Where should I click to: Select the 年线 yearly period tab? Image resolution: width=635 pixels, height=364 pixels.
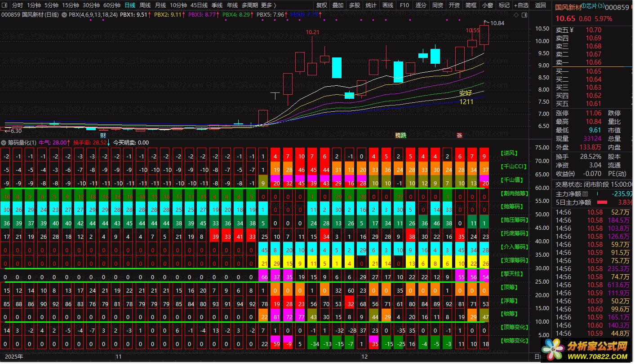point(232,5)
